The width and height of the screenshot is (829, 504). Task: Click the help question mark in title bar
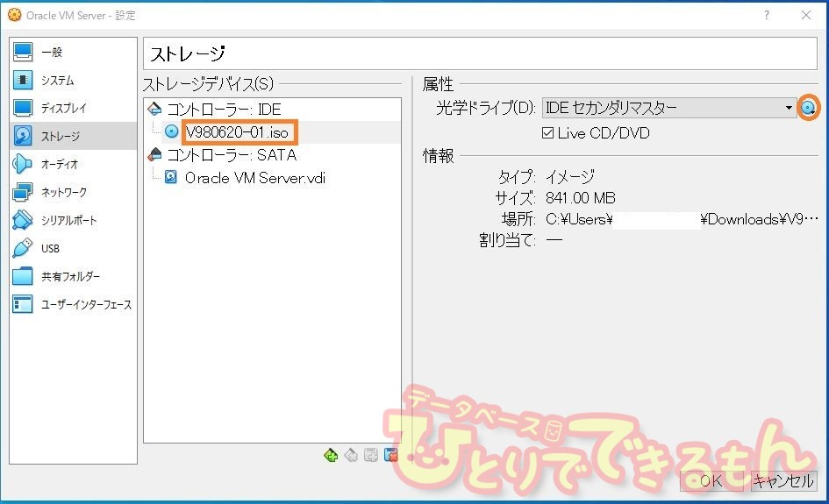coord(767,15)
